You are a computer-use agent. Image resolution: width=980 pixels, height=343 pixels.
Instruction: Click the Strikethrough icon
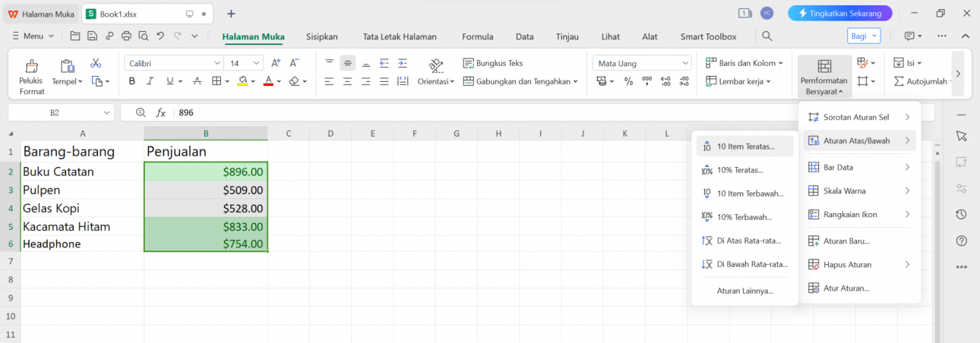(x=198, y=81)
